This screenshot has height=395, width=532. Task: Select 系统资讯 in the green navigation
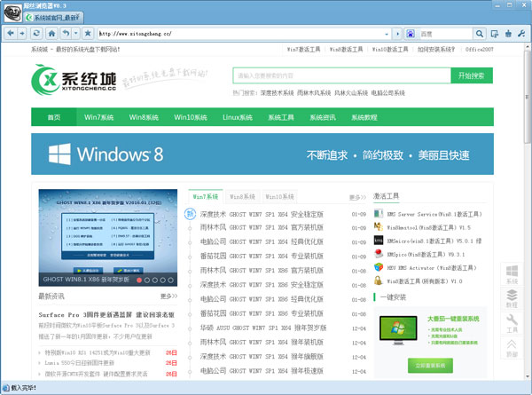[323, 117]
